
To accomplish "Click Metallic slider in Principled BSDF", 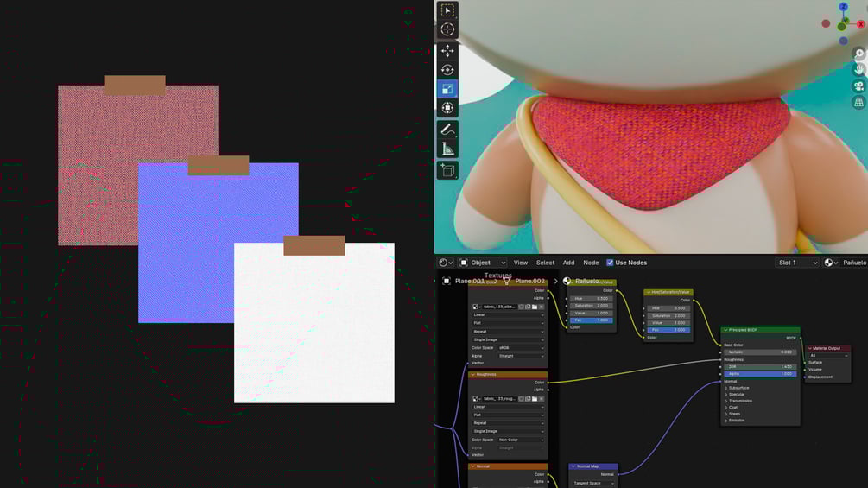I will pos(760,352).
